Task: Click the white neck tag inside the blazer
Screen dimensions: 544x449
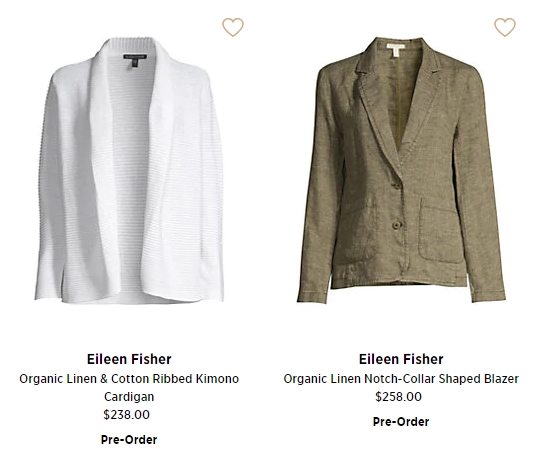Action: point(396,46)
